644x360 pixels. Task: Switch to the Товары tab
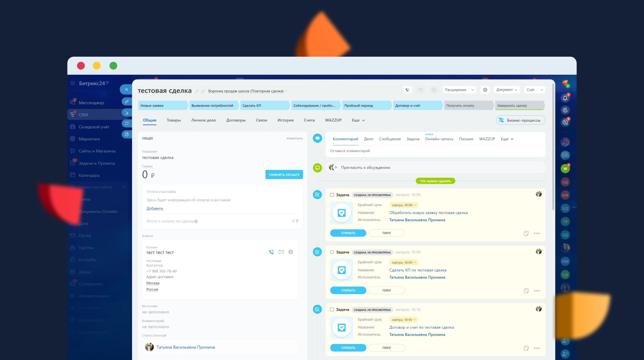point(174,120)
